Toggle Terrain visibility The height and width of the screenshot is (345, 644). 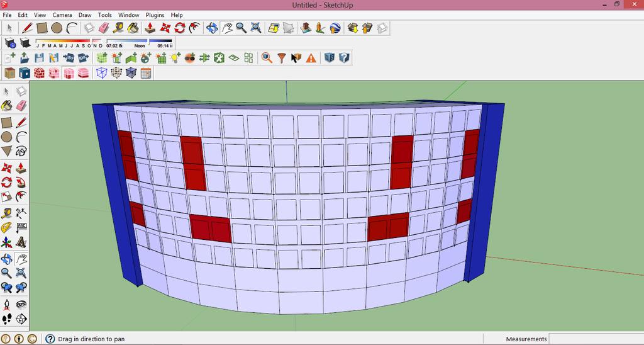click(288, 28)
